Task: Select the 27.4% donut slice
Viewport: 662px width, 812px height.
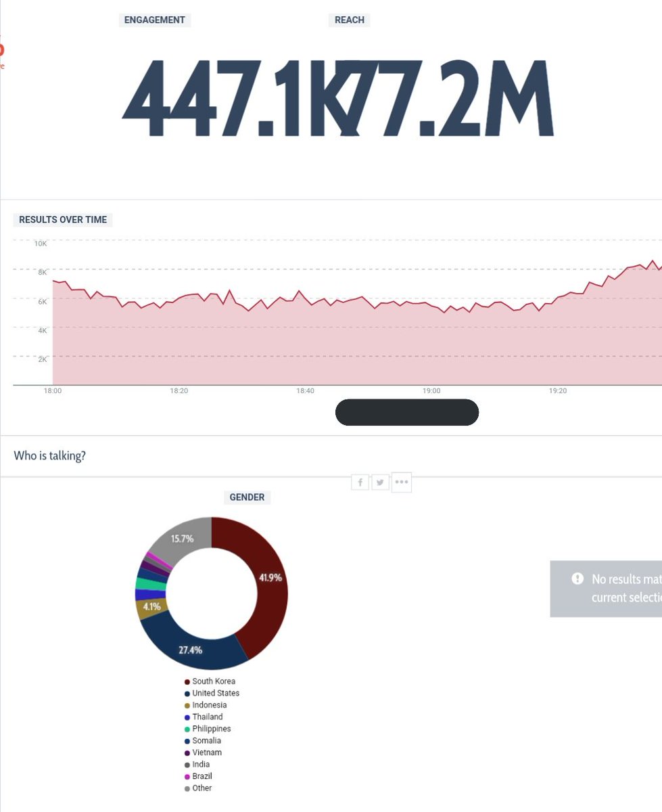Action: pyautogui.click(x=191, y=650)
